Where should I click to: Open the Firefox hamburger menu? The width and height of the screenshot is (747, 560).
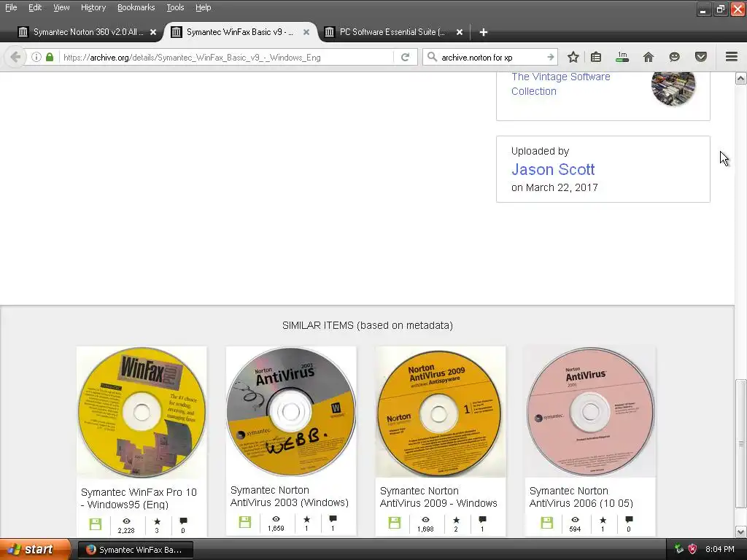click(x=732, y=57)
